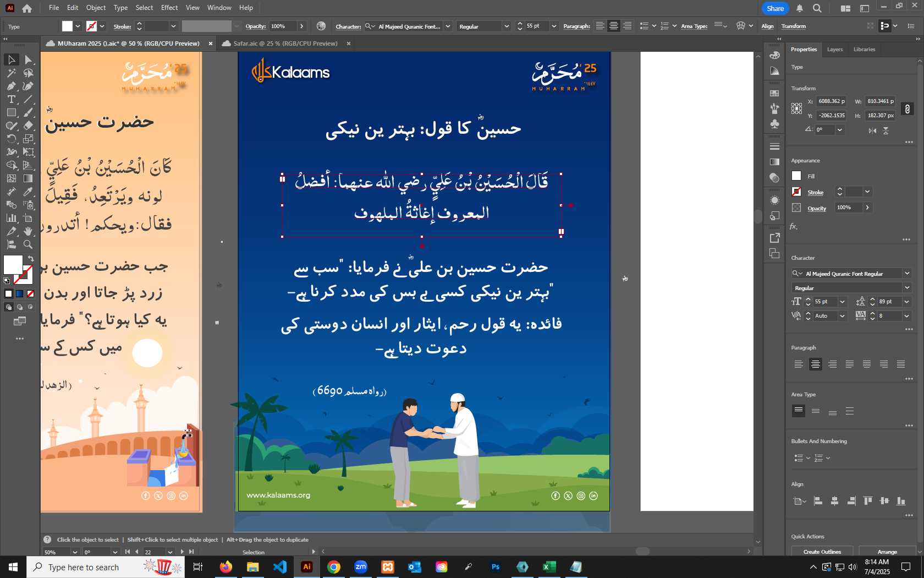Click fill color swatch in control bar

tap(67, 26)
